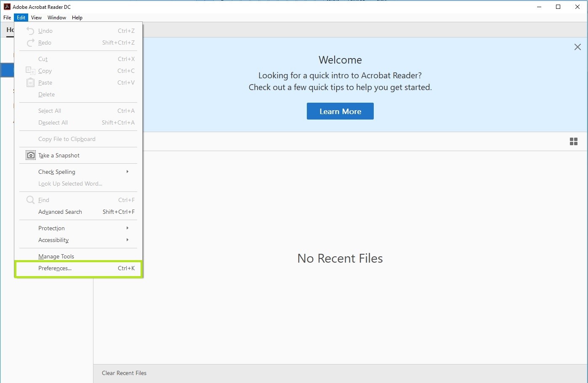Click Cut in the Edit menu

pos(78,59)
